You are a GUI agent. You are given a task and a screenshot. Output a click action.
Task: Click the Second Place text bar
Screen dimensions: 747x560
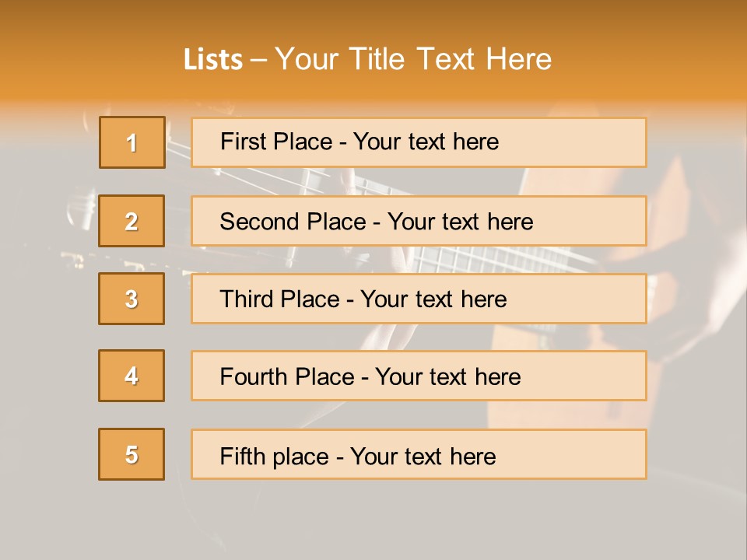coord(419,221)
